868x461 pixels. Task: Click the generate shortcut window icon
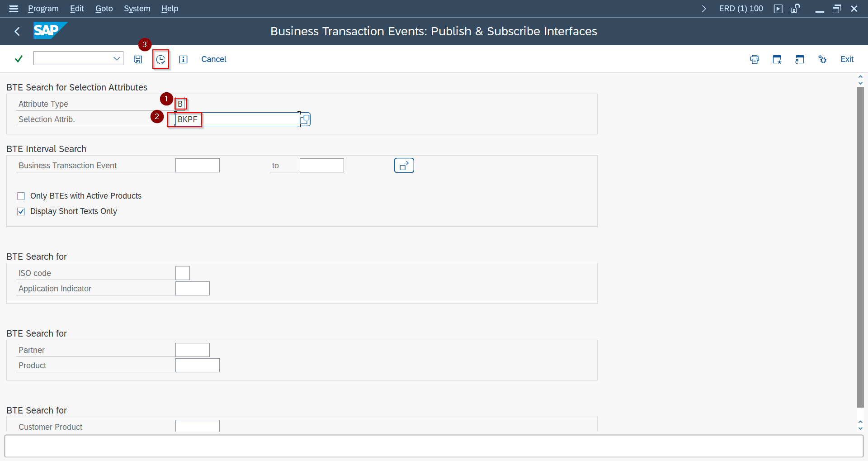click(800, 59)
